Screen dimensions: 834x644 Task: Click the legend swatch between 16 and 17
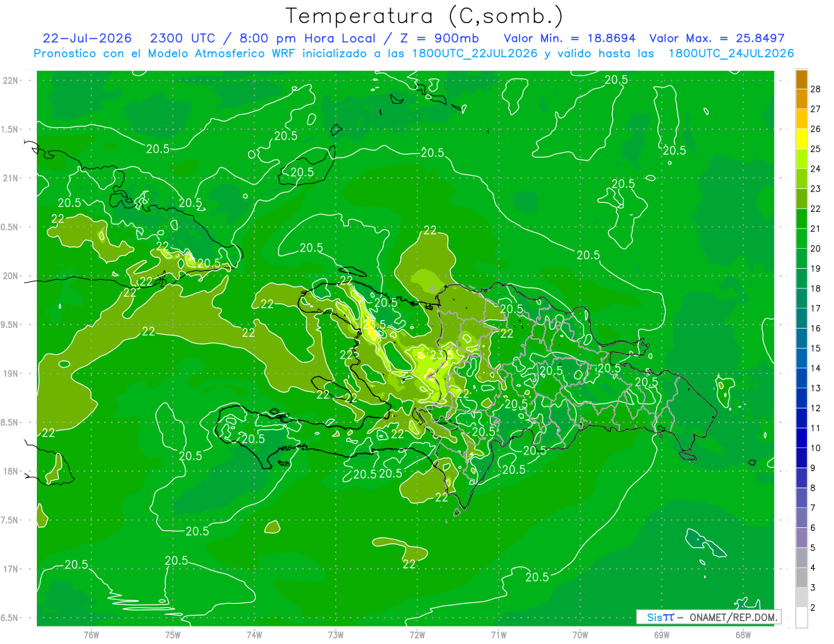pyautogui.click(x=801, y=318)
